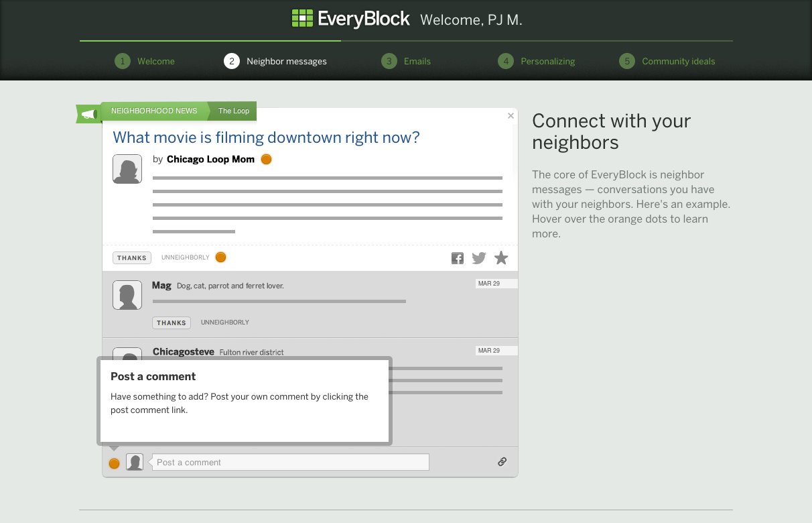Click Fulton river district text by Chicagosteve
This screenshot has height=523, width=812.
[252, 353]
